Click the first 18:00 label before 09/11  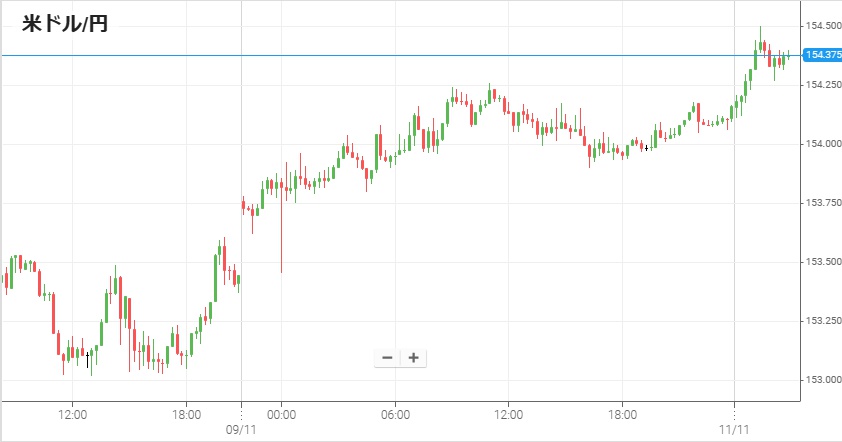pyautogui.click(x=187, y=413)
